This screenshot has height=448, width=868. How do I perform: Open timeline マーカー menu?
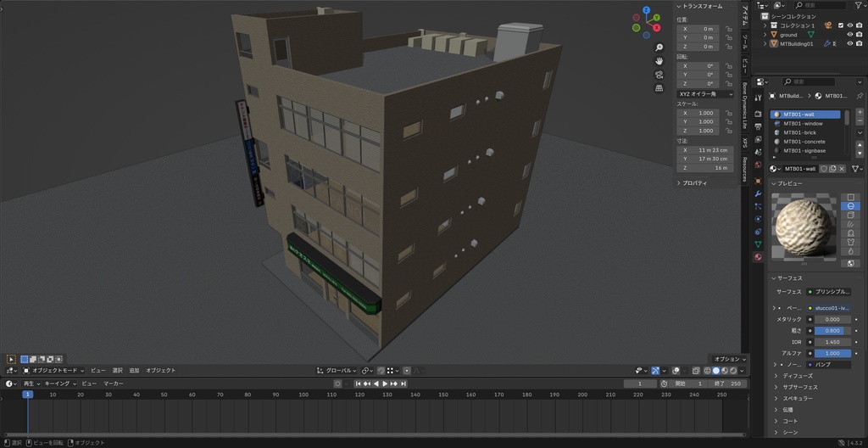coord(114,384)
